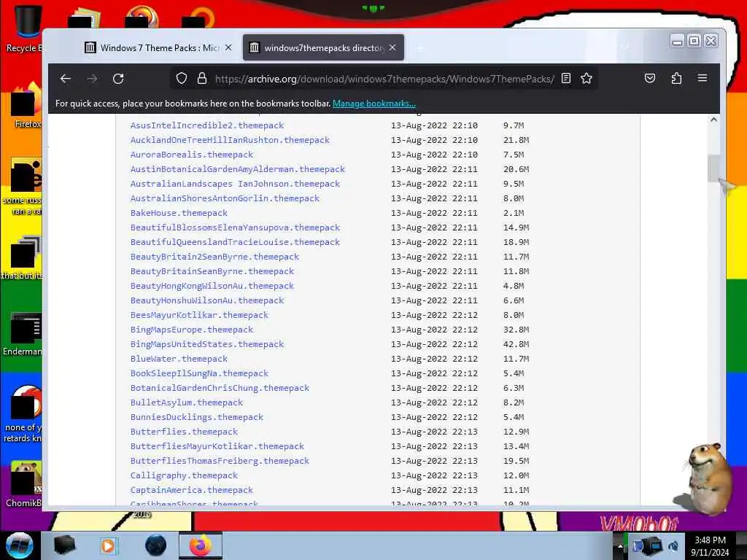Open the taskbar clock showing 3:48 PM

click(x=710, y=546)
